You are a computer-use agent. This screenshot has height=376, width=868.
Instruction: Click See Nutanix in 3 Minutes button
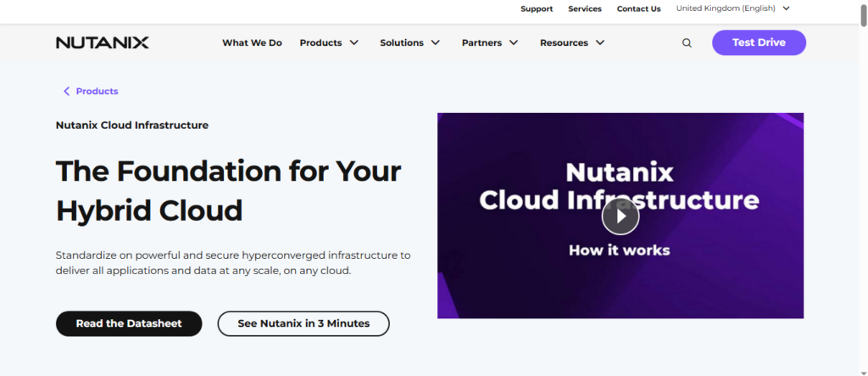coord(303,323)
